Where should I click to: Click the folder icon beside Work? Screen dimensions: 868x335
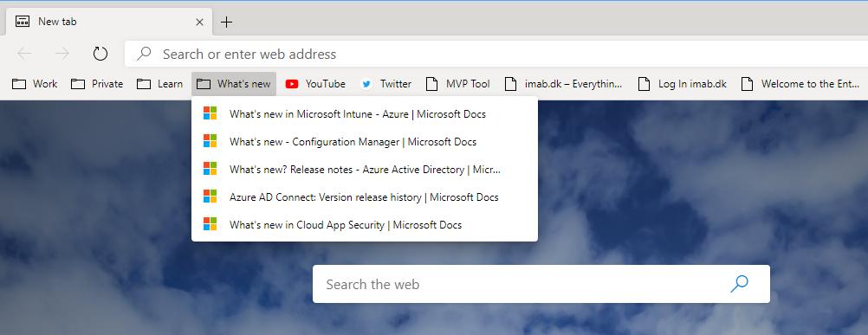pos(19,84)
